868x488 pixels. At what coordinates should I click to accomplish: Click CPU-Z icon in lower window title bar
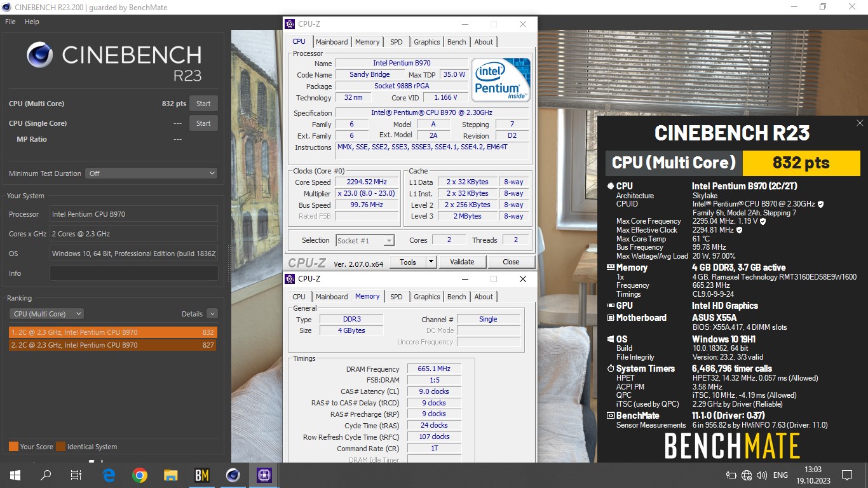click(290, 279)
